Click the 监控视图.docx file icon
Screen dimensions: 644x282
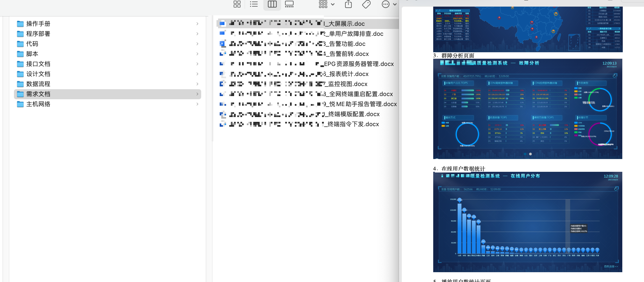pyautogui.click(x=222, y=84)
